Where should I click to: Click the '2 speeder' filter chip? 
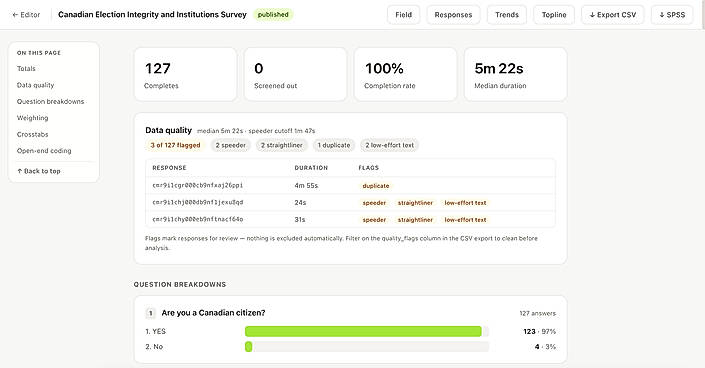point(230,145)
